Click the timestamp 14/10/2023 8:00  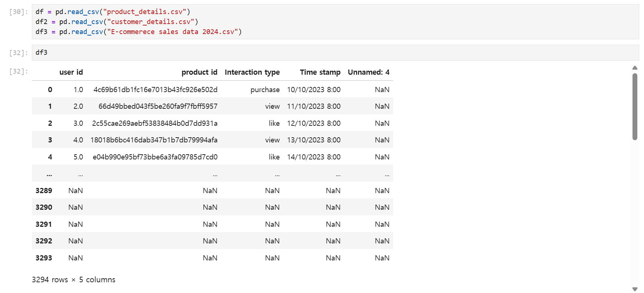coord(313,157)
